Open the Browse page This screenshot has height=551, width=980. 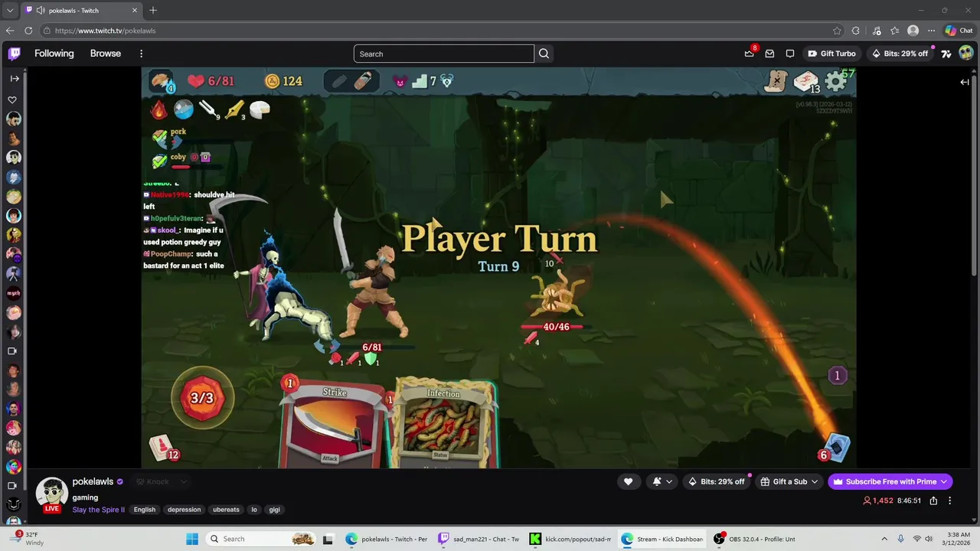tap(106, 54)
